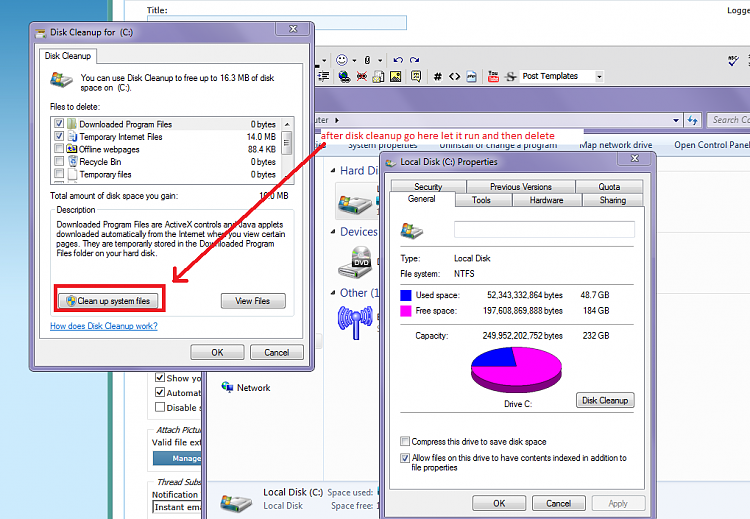Wrap text in quote tags icon
Screen dimensions: 750x519
[x=416, y=76]
